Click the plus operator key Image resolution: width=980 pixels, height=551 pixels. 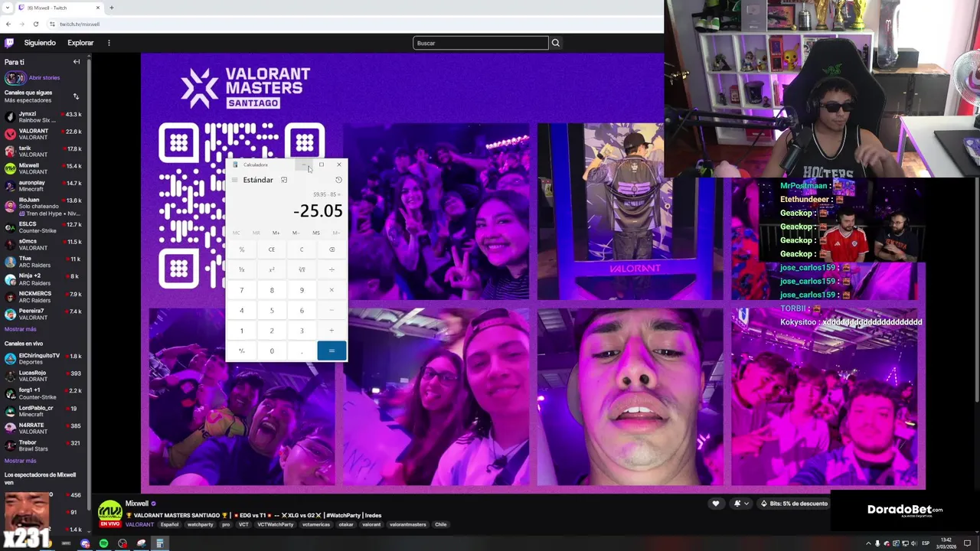(x=332, y=331)
